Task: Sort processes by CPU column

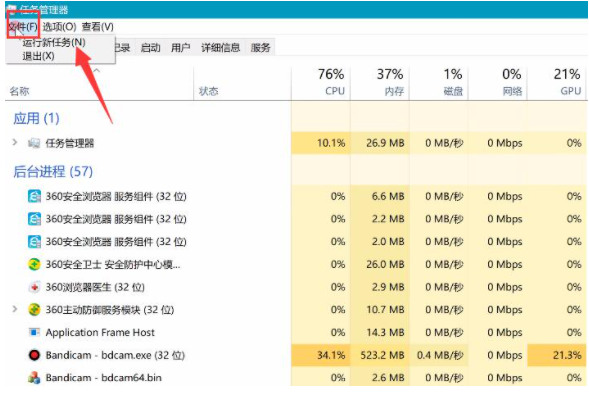Action: click(x=335, y=91)
